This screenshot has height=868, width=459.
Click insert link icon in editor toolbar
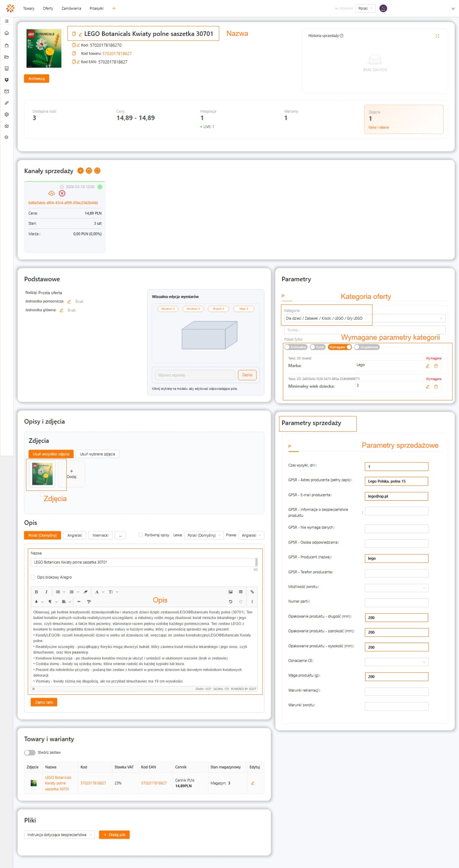[252, 592]
